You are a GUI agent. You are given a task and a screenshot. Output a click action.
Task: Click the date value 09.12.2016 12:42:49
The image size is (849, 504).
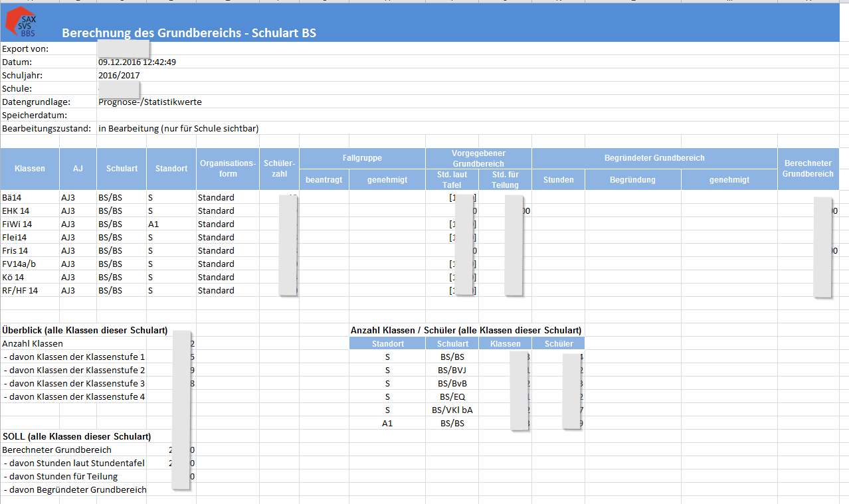point(137,62)
